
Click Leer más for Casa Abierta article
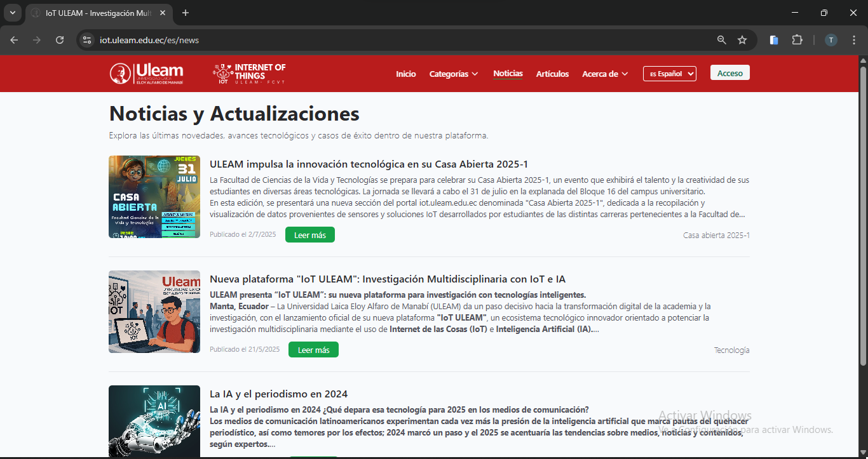point(310,235)
